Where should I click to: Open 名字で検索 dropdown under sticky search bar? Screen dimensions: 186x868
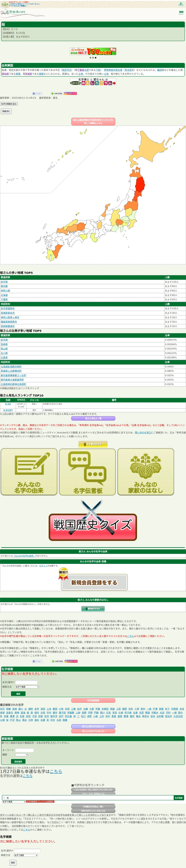pos(14,802)
